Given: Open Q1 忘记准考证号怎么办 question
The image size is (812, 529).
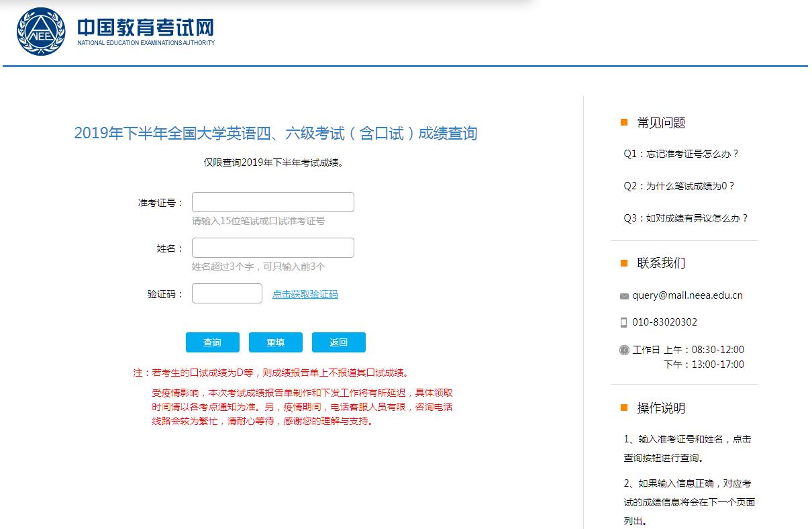Looking at the screenshot, I should 680,154.
